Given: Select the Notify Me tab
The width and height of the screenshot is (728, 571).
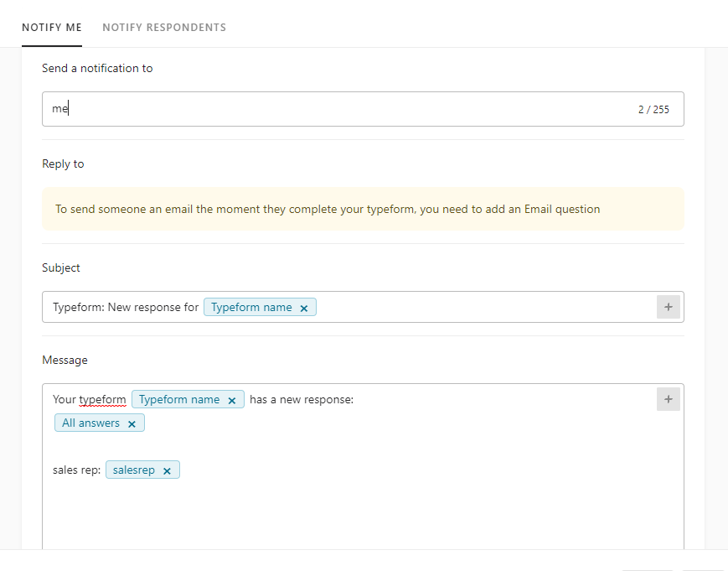Looking at the screenshot, I should point(52,28).
